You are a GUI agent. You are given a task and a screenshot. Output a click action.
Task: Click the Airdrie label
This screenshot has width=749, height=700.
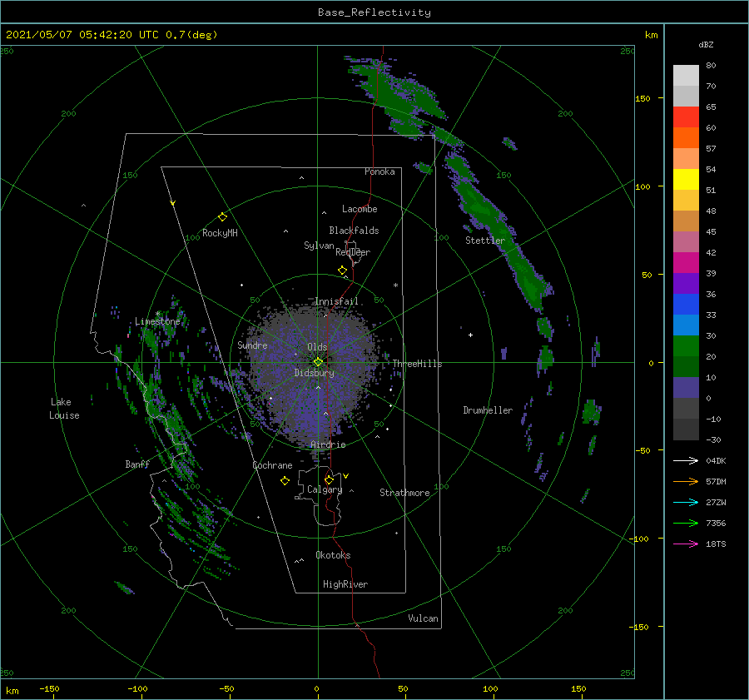[328, 444]
